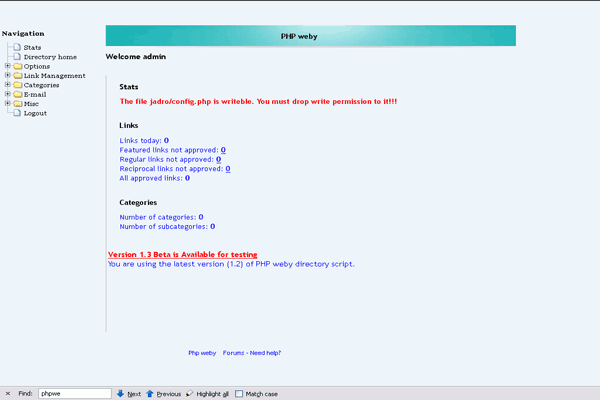Click into the Find text field
Image resolution: width=600 pixels, height=400 pixels.
tap(74, 394)
